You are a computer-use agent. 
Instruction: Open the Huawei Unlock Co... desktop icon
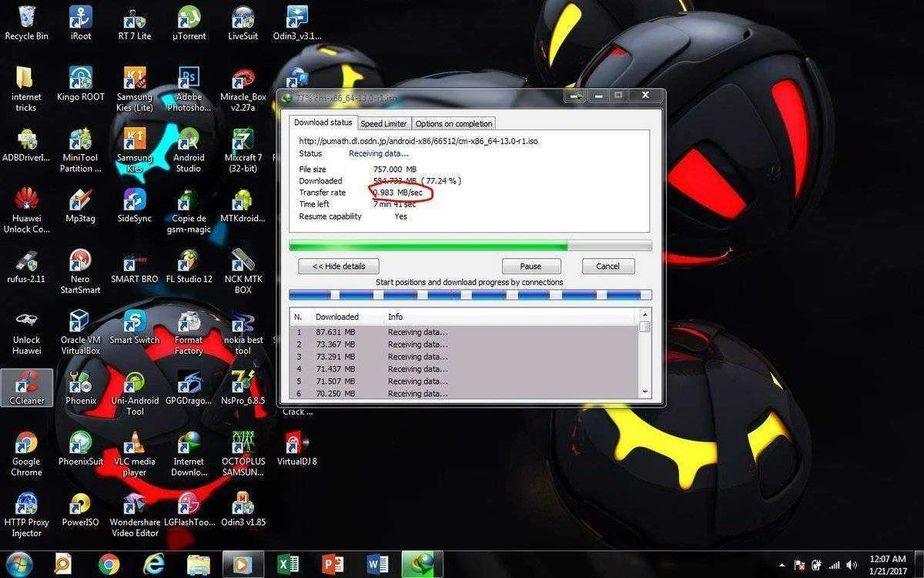click(26, 210)
